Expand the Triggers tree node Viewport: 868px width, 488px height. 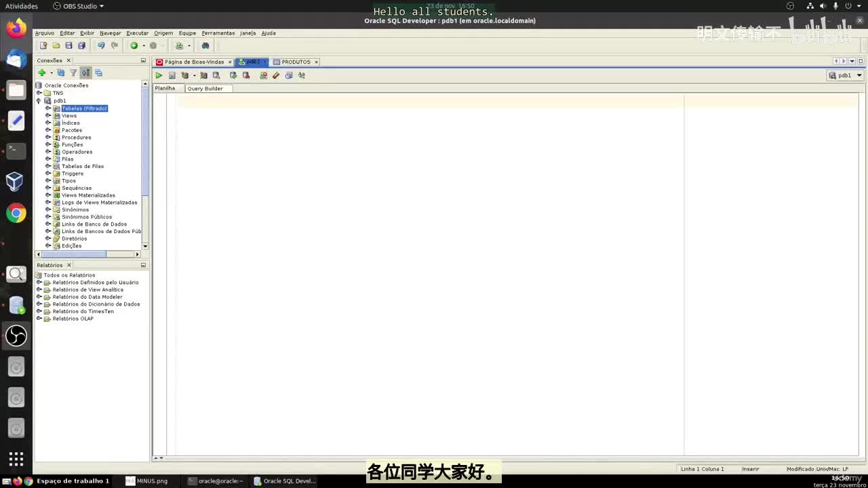[x=48, y=174]
